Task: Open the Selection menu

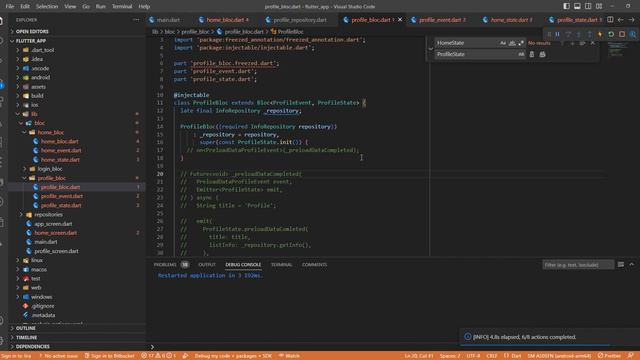Action: pos(47,6)
